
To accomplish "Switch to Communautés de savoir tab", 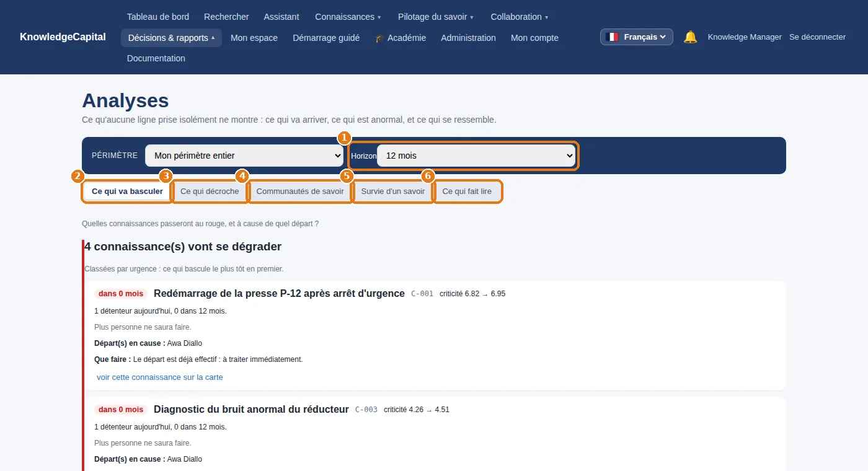I will [x=300, y=191].
